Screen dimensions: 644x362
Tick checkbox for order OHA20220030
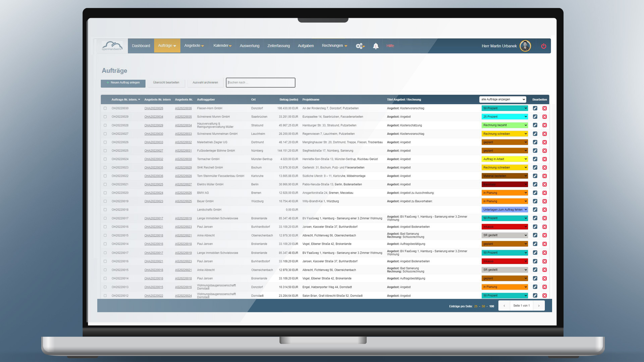tap(105, 108)
